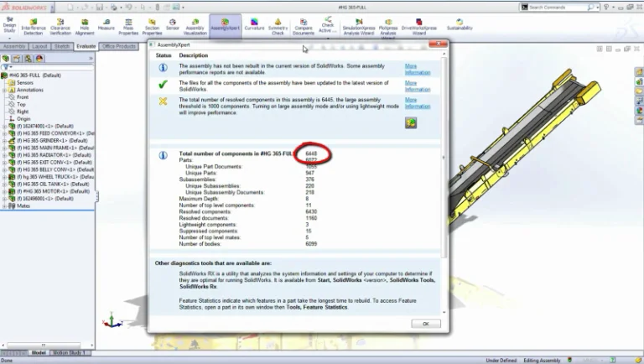Expand the HG 365 GRINDER tree node
644x364 pixels.
pyautogui.click(x=4, y=141)
